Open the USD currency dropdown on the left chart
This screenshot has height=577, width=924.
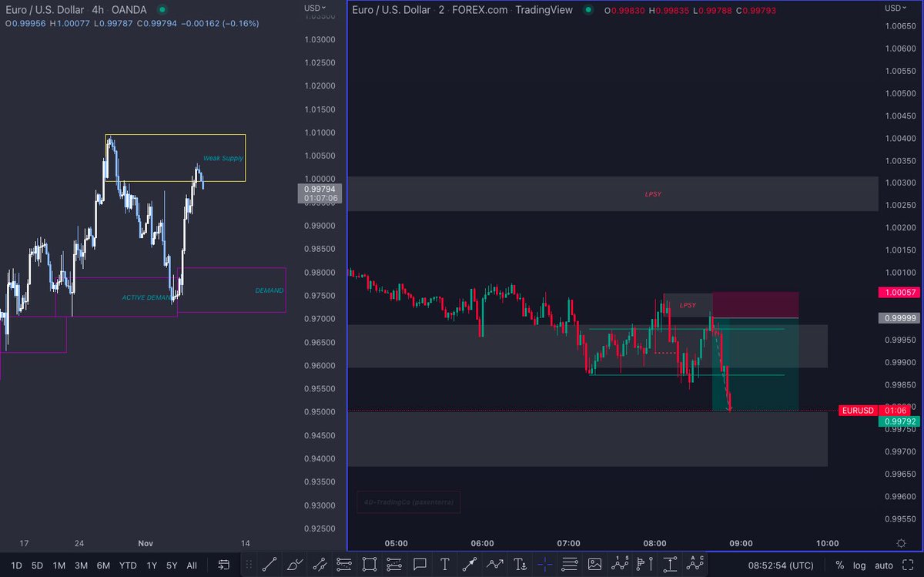[314, 8]
